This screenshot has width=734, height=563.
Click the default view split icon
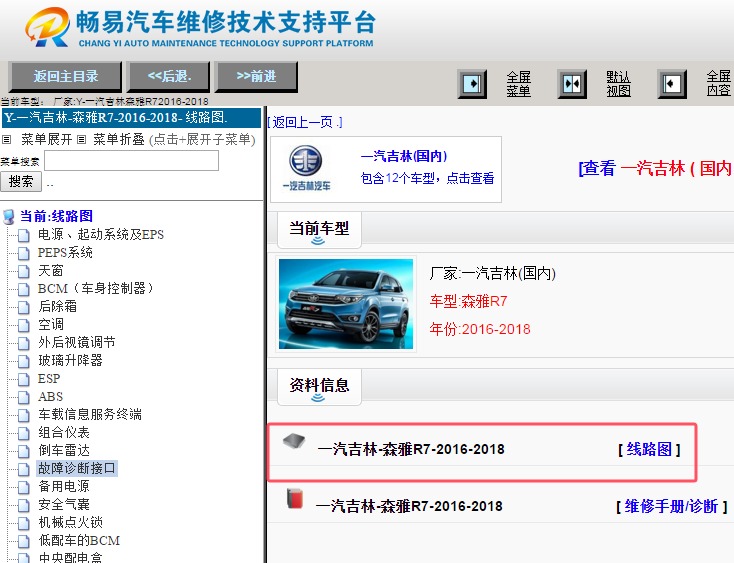coord(572,84)
